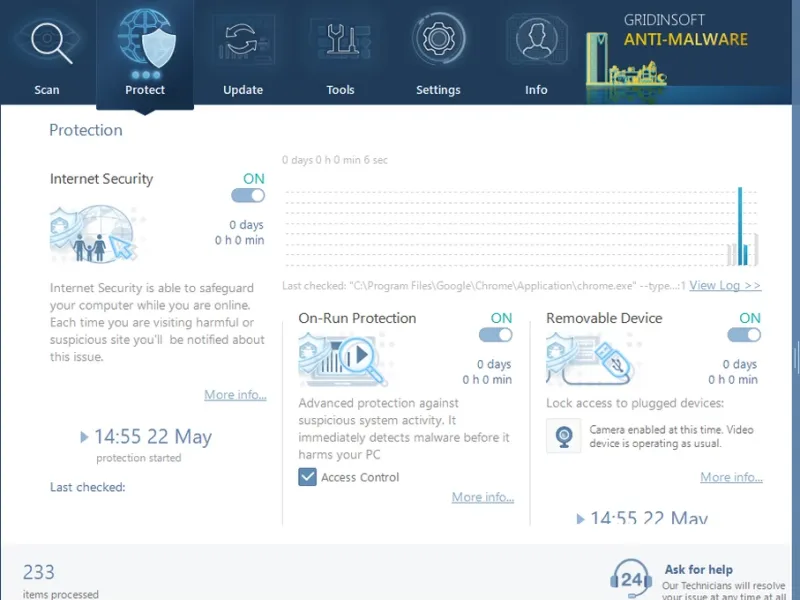Screen dimensions: 800x600
Task: Click the 0 days 0 h 0 min 6 sec timer
Action: [335, 160]
